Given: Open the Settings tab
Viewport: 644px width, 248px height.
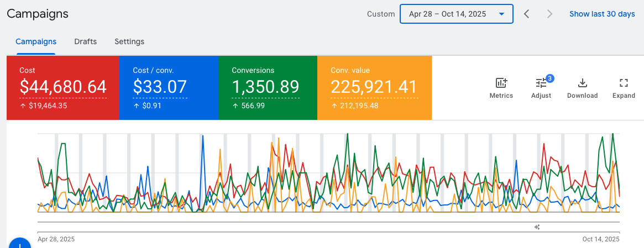Looking at the screenshot, I should pos(129,41).
